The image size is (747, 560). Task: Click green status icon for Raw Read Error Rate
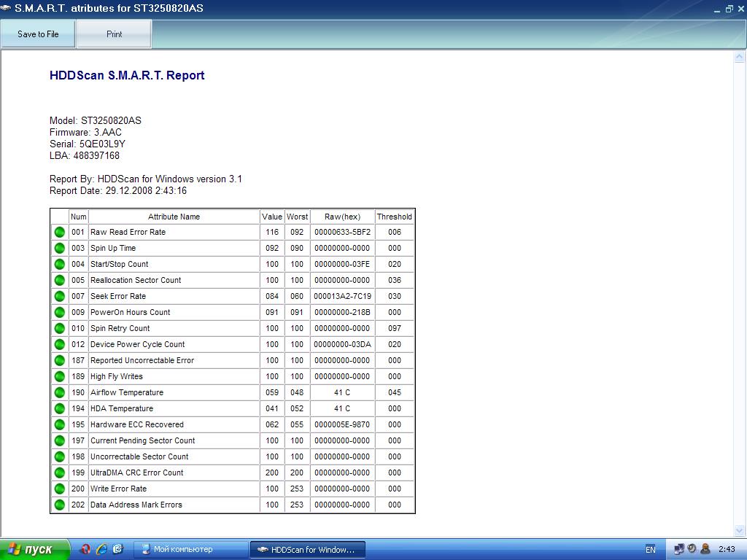click(x=60, y=232)
